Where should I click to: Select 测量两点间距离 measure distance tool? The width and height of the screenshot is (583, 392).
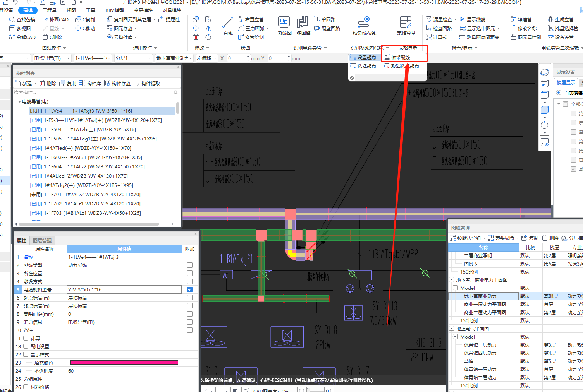pyautogui.click(x=479, y=37)
